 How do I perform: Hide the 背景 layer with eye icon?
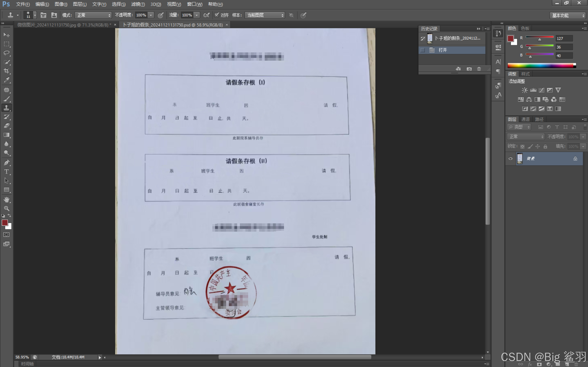tap(510, 159)
